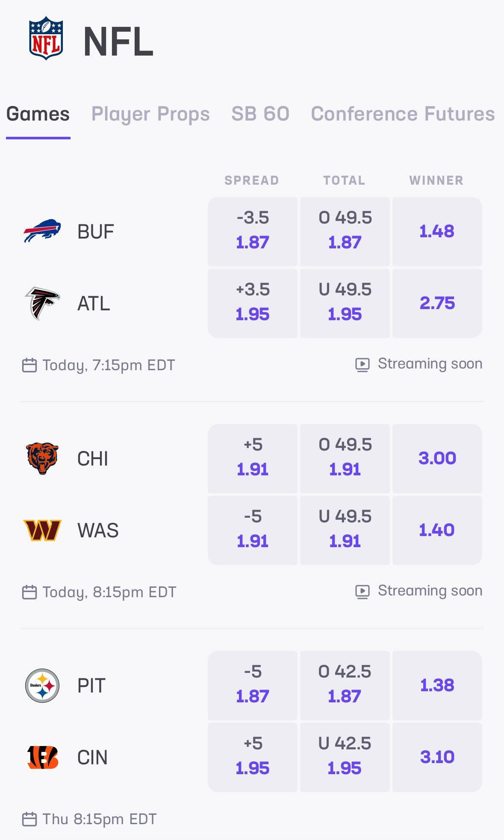Select PIT winner odds of 1.38
The width and height of the screenshot is (504, 840).
pos(436,686)
